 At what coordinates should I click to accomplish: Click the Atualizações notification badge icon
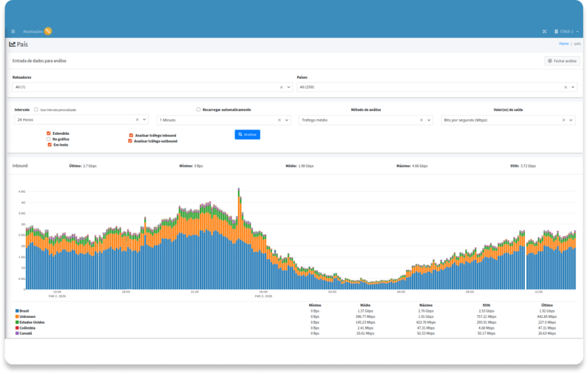coord(48,31)
